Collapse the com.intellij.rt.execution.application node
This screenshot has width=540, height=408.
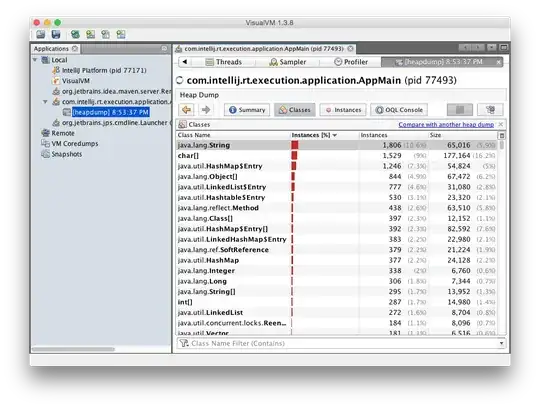pyautogui.click(x=45, y=102)
